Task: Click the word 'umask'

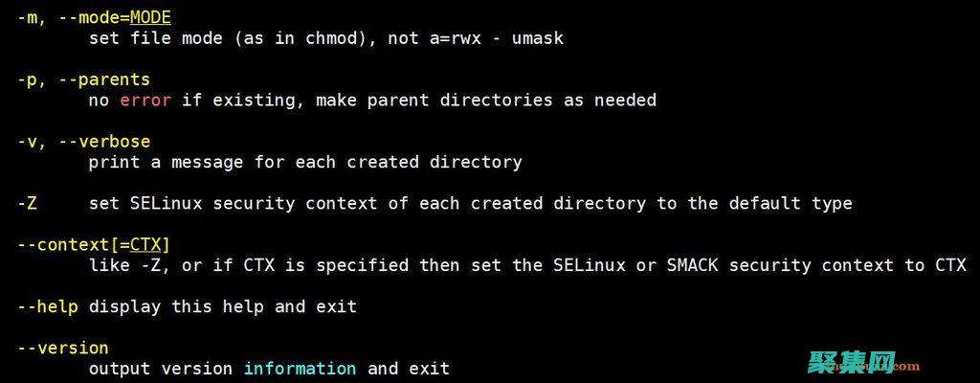Action: (x=538, y=39)
